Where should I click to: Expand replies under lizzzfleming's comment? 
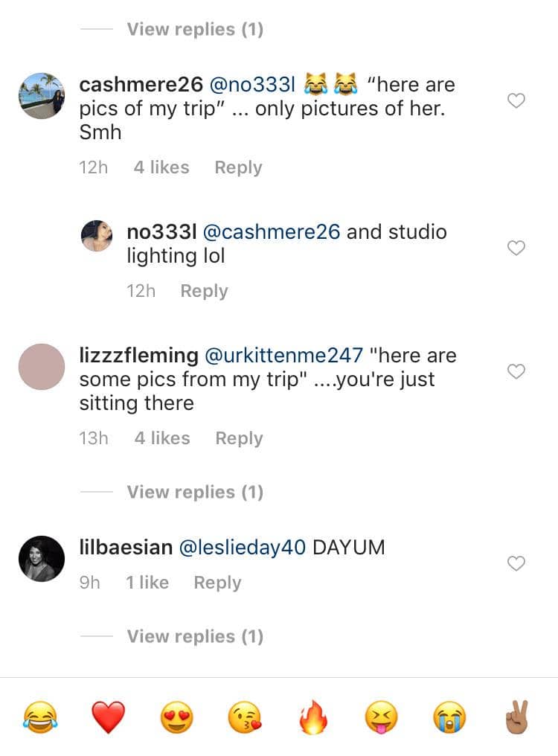click(195, 492)
